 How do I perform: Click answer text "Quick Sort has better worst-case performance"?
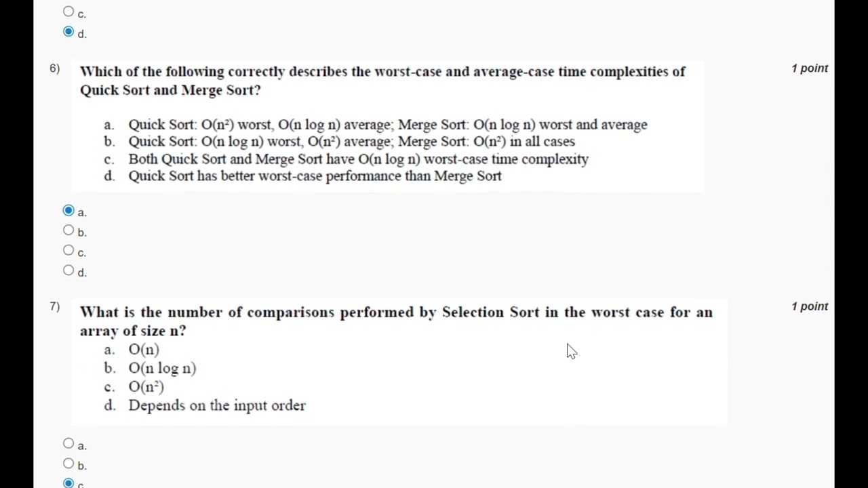(x=315, y=176)
